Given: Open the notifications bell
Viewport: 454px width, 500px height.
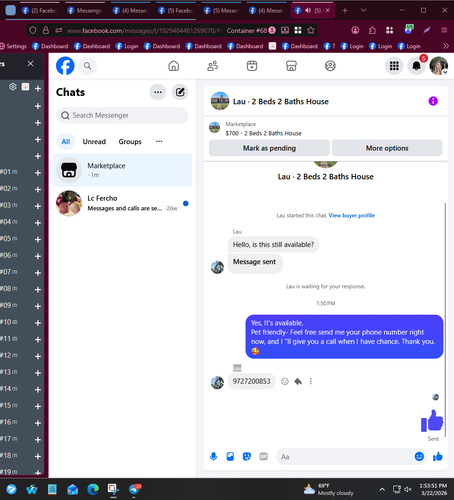Looking at the screenshot, I should tap(416, 66).
